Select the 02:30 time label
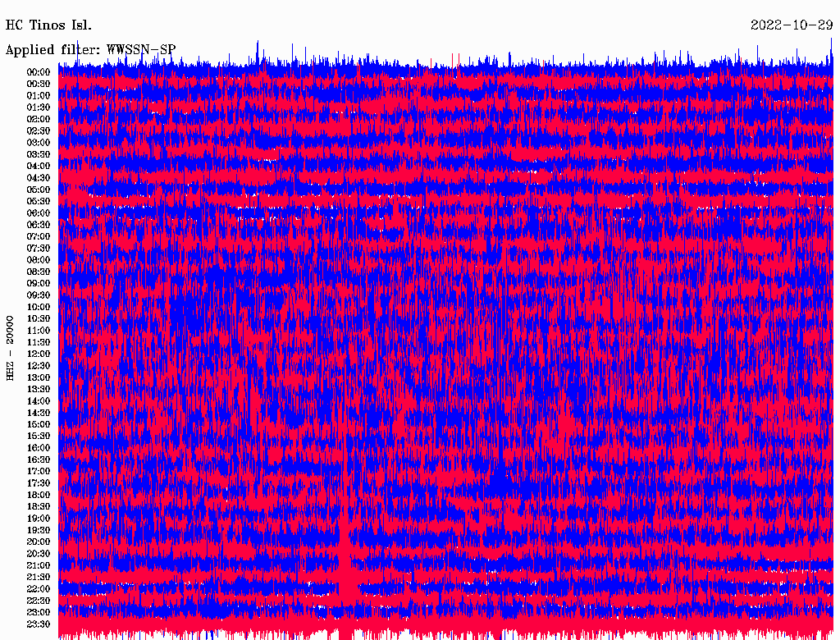Screen dimensions: 840x640 [39, 131]
